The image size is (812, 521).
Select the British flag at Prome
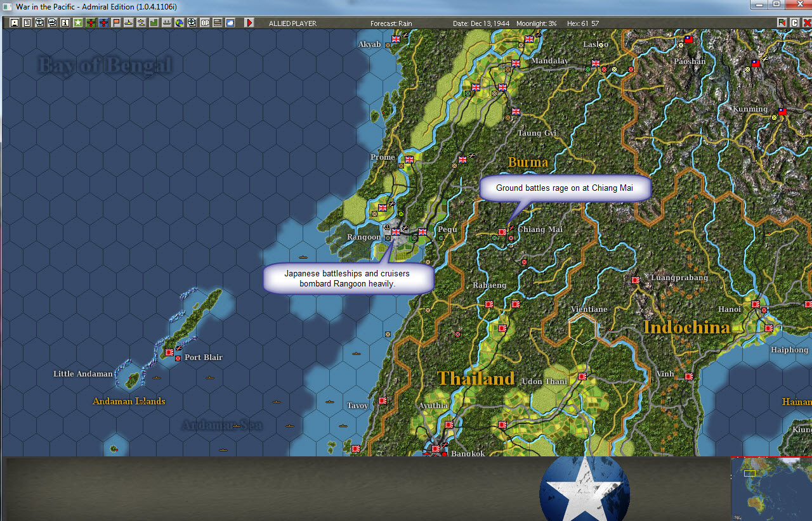[409, 159]
